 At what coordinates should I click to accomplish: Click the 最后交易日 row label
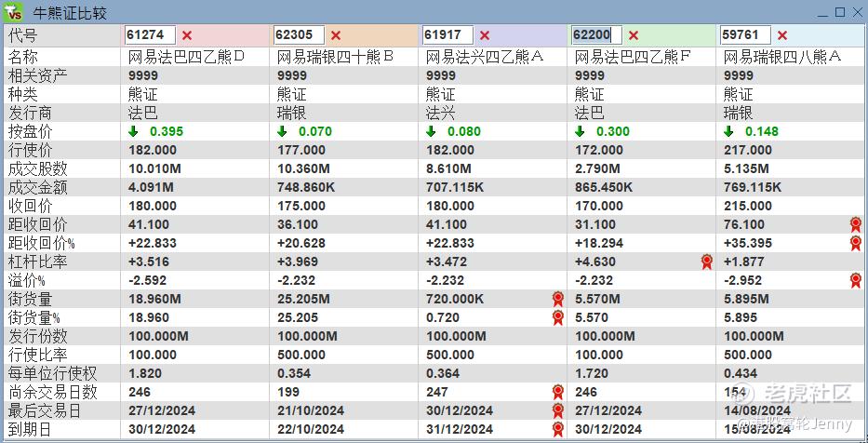(x=45, y=410)
